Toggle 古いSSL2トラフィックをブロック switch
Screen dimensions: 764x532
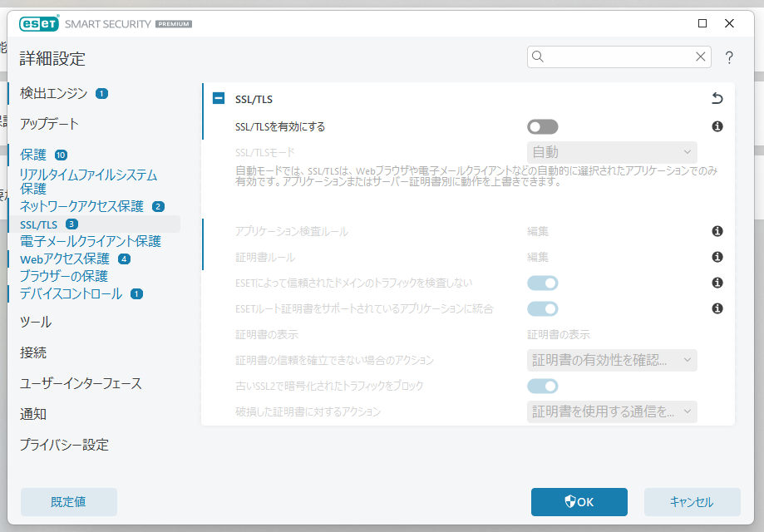point(542,387)
